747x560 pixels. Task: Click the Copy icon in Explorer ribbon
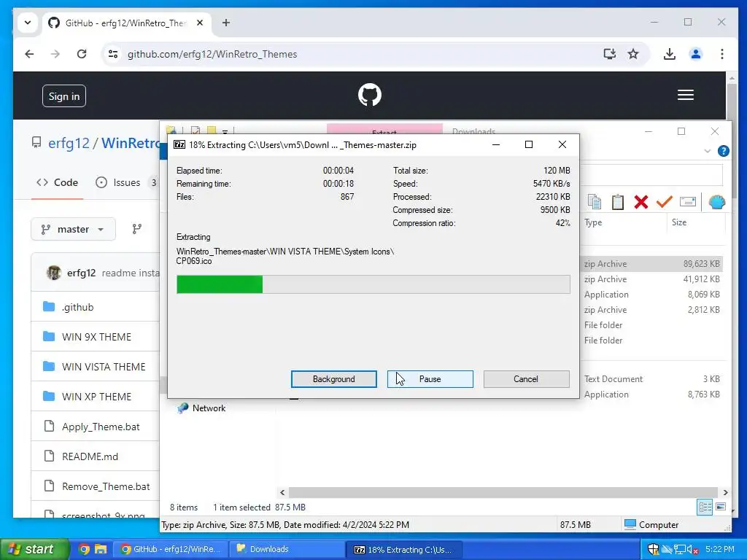pos(594,202)
